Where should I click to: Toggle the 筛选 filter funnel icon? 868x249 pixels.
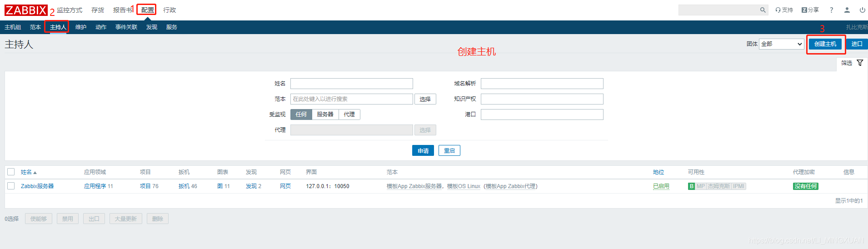[x=860, y=63]
